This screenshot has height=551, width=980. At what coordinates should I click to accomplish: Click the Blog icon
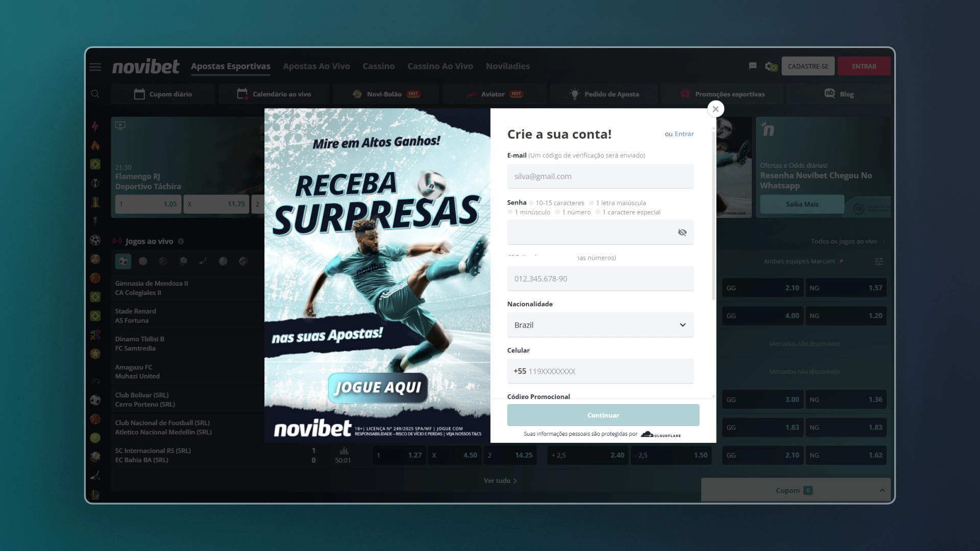pyautogui.click(x=829, y=93)
